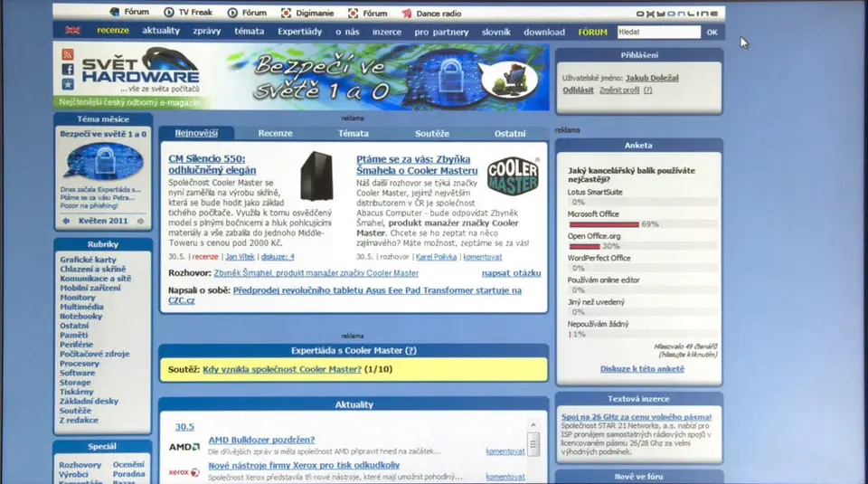Open recenze in main navigation
The height and width of the screenshot is (484, 868).
[x=113, y=31]
